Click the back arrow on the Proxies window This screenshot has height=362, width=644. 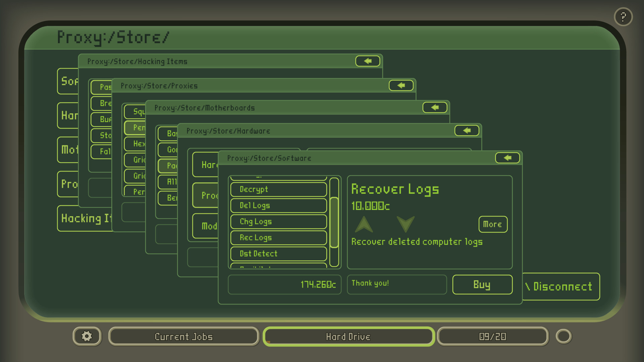401,85
